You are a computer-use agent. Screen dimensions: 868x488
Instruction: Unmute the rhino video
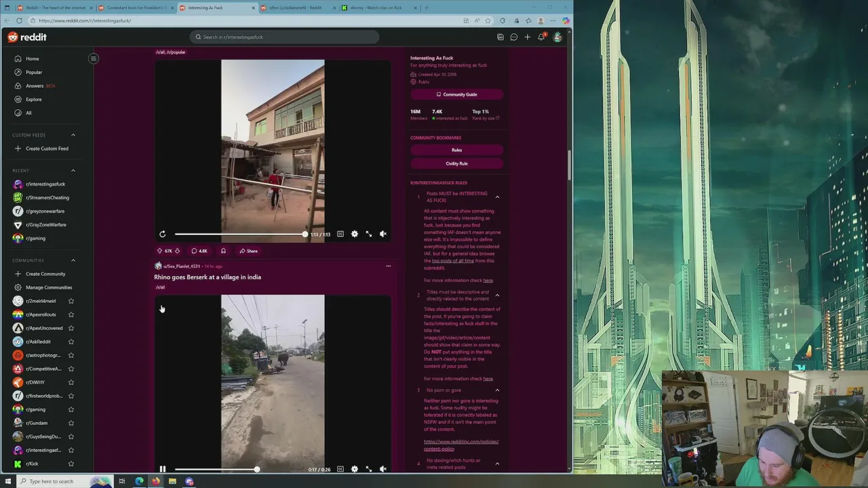(x=383, y=469)
